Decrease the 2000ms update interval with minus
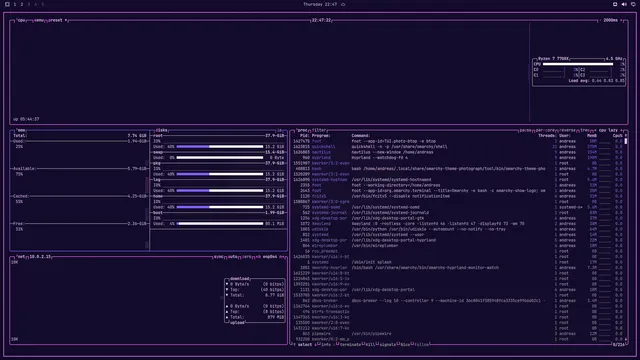 point(600,20)
